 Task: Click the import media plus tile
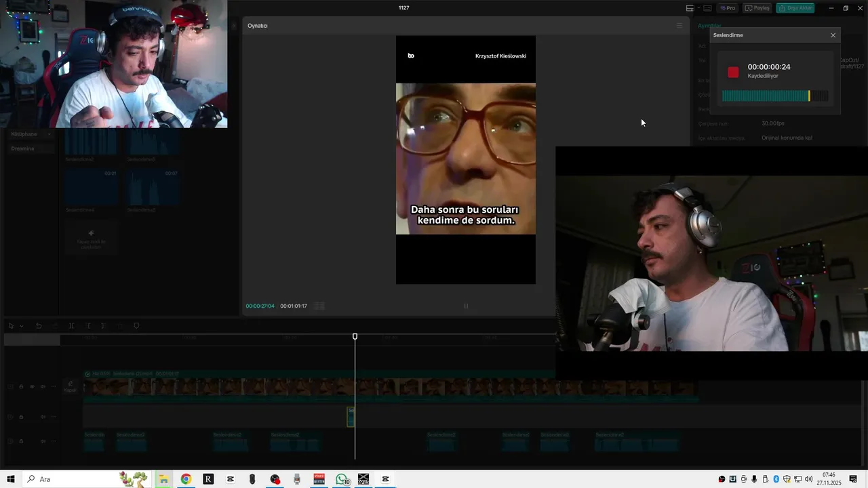click(91, 237)
